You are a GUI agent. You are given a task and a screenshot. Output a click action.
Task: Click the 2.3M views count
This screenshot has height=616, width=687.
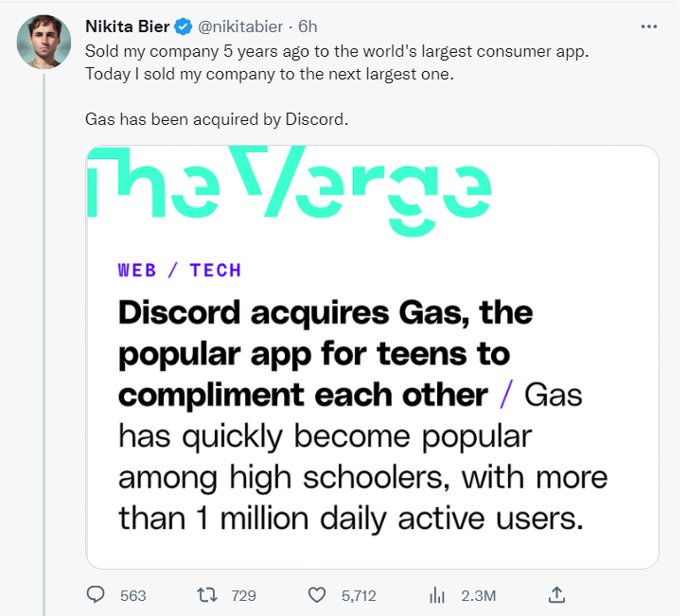click(x=478, y=595)
